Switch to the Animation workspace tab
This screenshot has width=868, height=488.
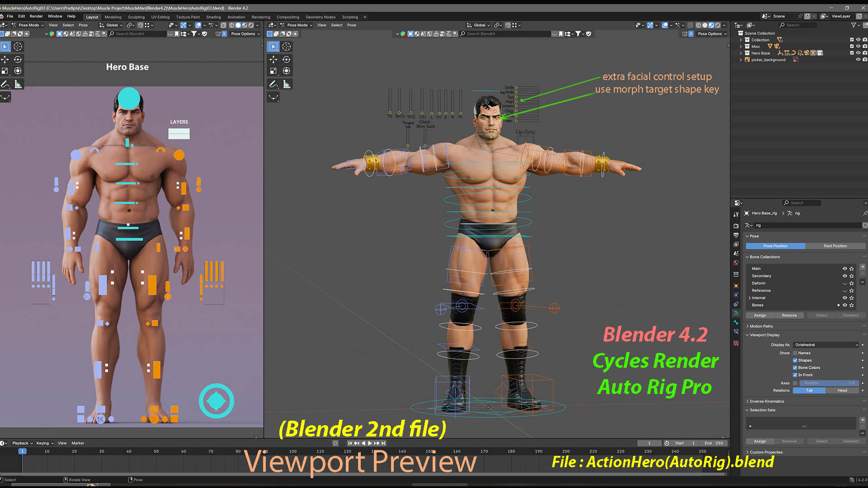[x=236, y=17]
